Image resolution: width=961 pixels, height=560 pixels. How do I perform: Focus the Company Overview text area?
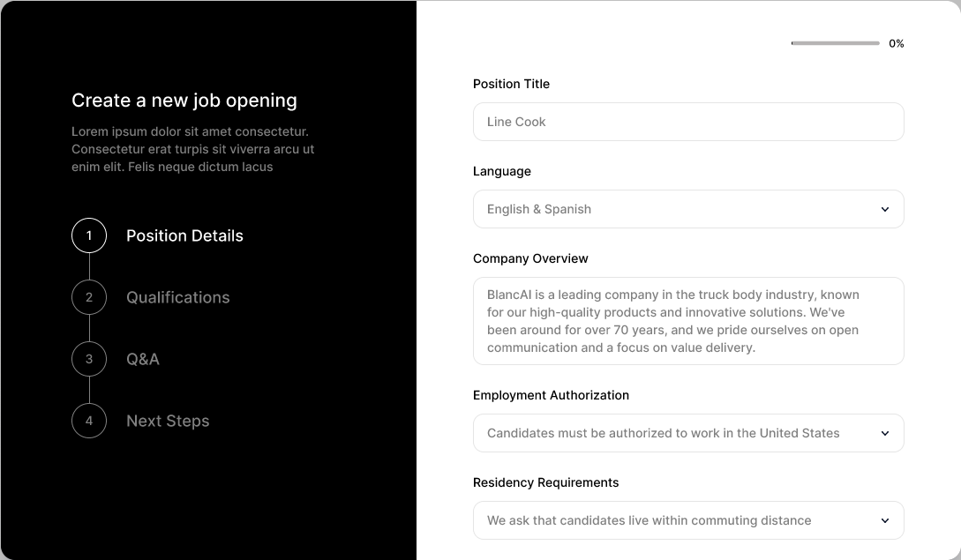pyautogui.click(x=688, y=321)
